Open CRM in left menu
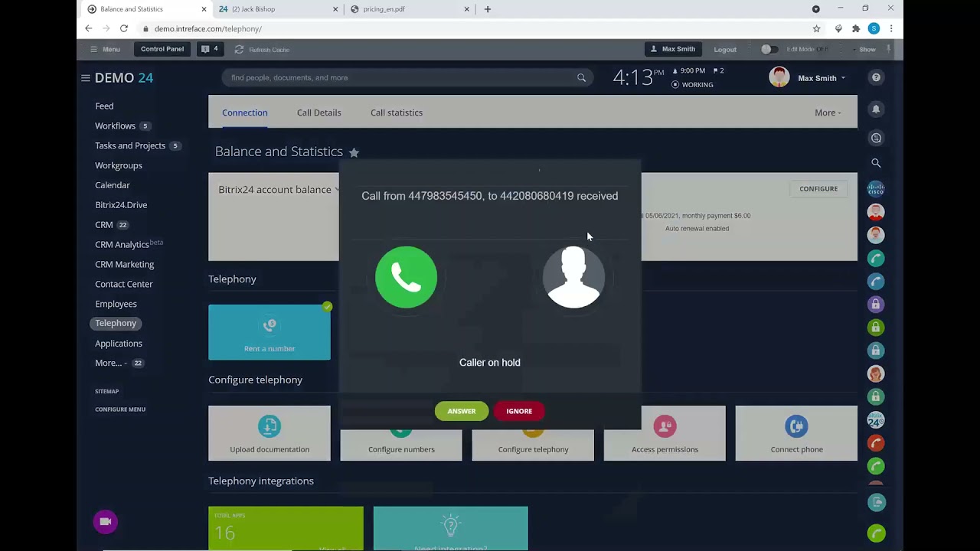The image size is (980, 551). (104, 225)
